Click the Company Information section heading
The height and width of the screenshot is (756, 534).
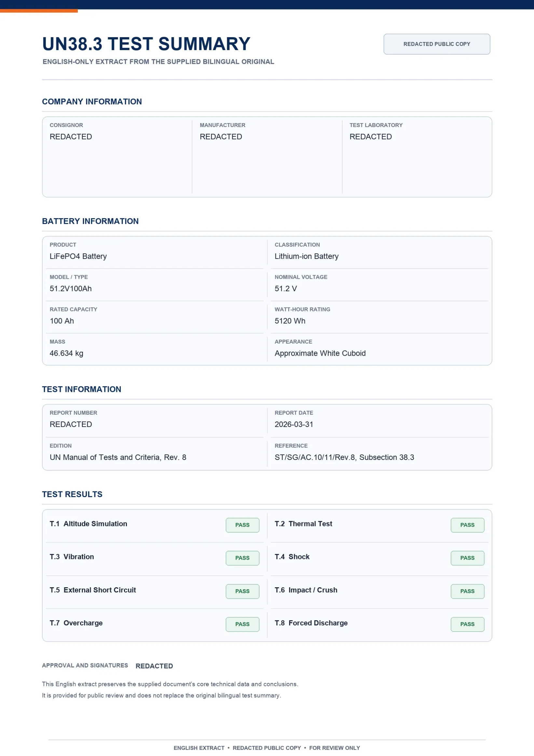(x=92, y=101)
